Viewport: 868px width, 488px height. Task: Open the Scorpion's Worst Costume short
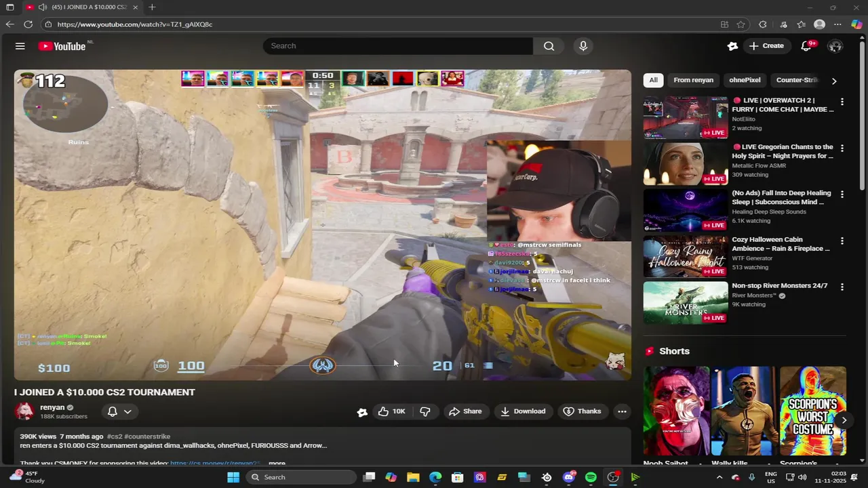813,411
